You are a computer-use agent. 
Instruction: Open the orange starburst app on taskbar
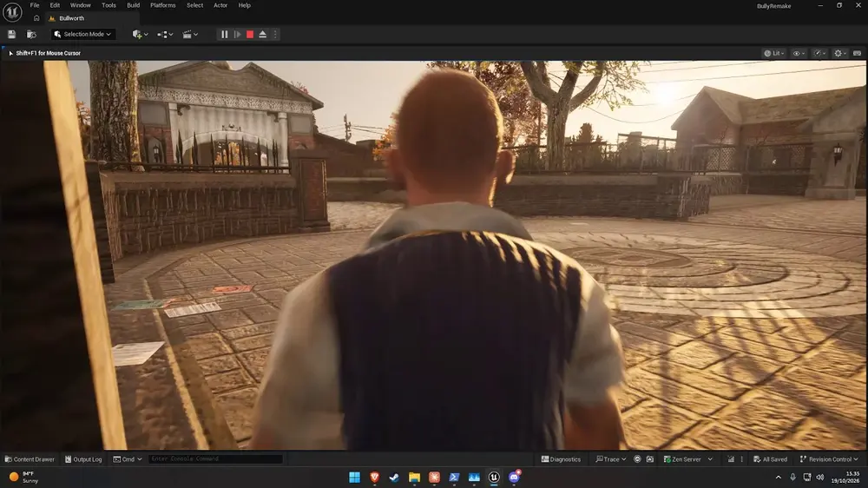point(435,477)
